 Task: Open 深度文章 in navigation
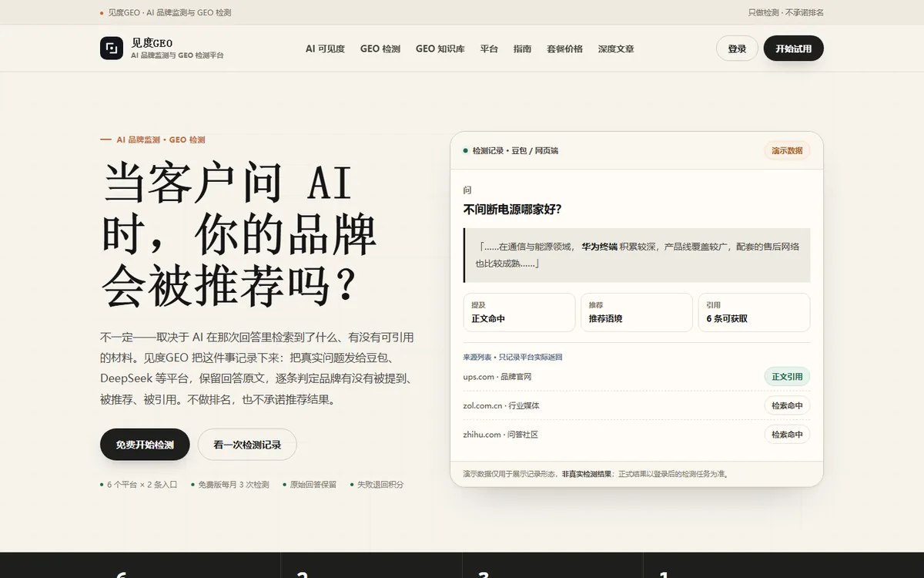[616, 49]
